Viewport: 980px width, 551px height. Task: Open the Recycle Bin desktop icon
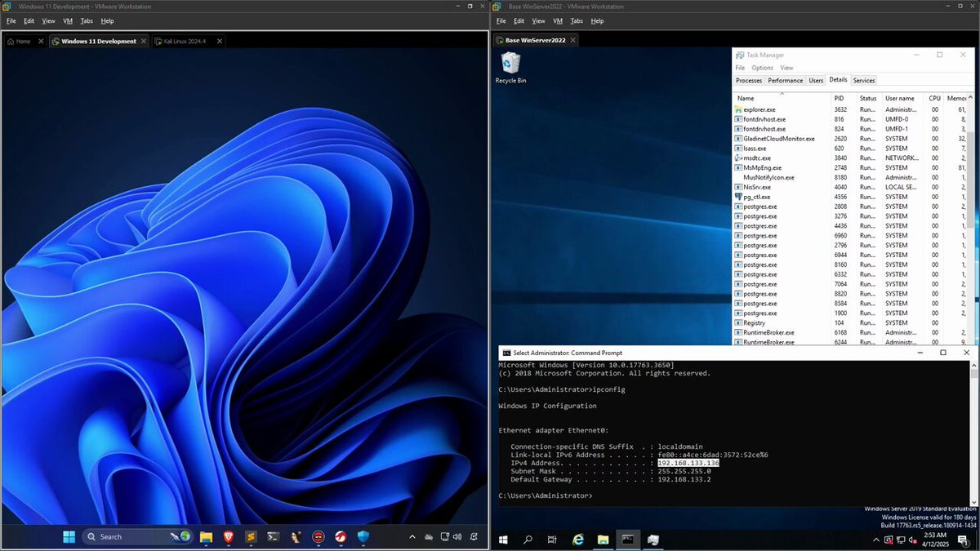510,69
